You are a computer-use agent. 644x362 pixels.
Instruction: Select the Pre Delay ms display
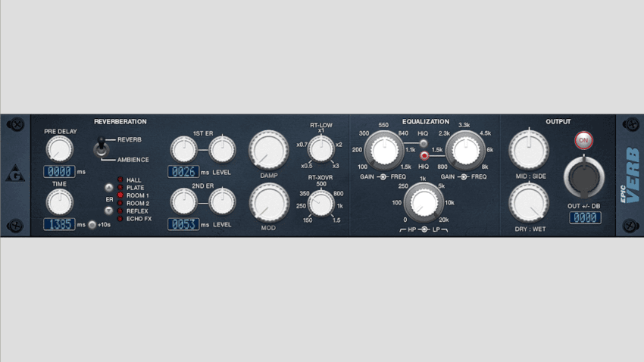tap(59, 171)
